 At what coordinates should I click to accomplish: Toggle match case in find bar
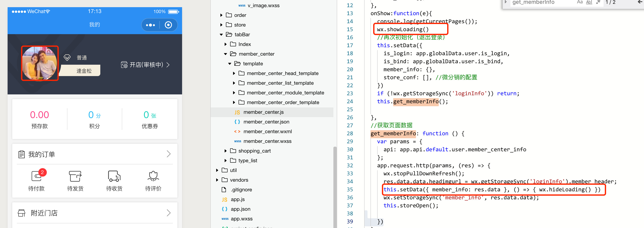pos(580,2)
